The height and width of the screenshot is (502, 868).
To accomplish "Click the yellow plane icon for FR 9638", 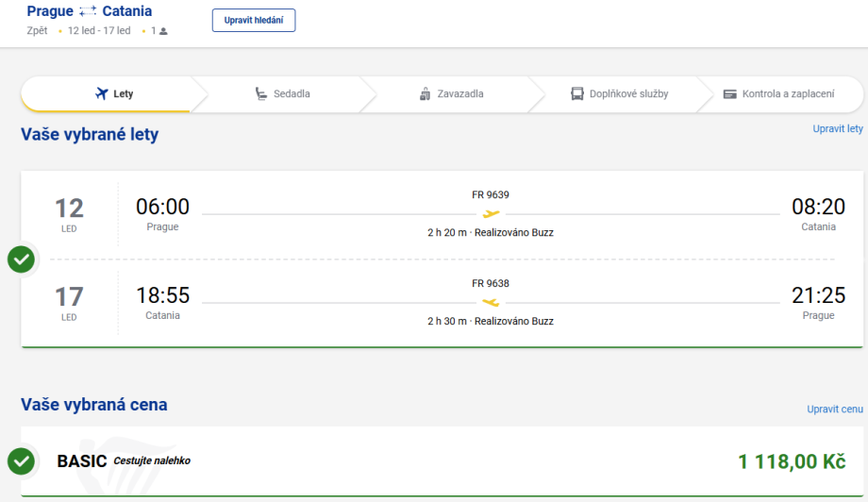I will coord(491,303).
